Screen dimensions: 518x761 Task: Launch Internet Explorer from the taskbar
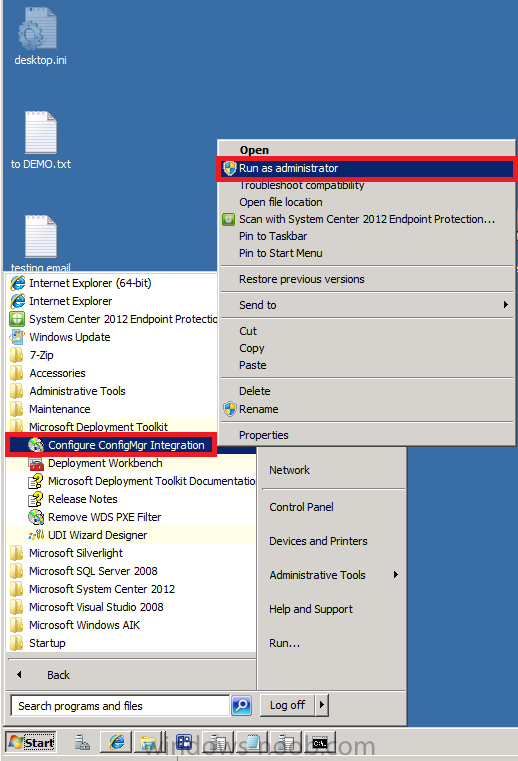117,743
